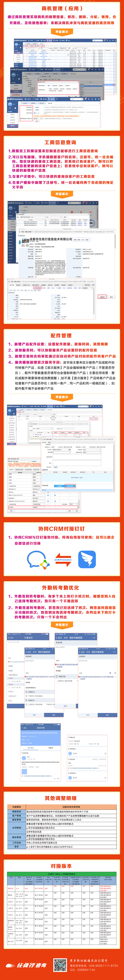Screen dimensions: 124x980
Task: Click the blue DingTalk wing icon
Action: (87, 559)
